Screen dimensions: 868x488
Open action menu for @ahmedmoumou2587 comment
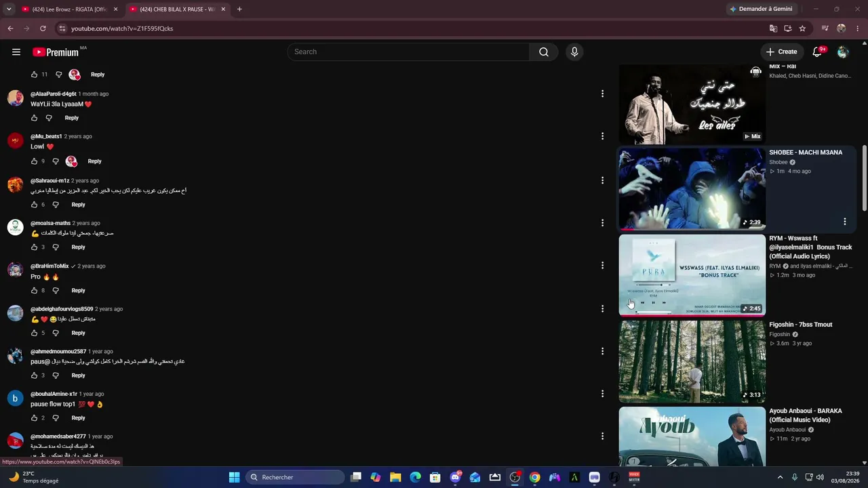coord(602,351)
